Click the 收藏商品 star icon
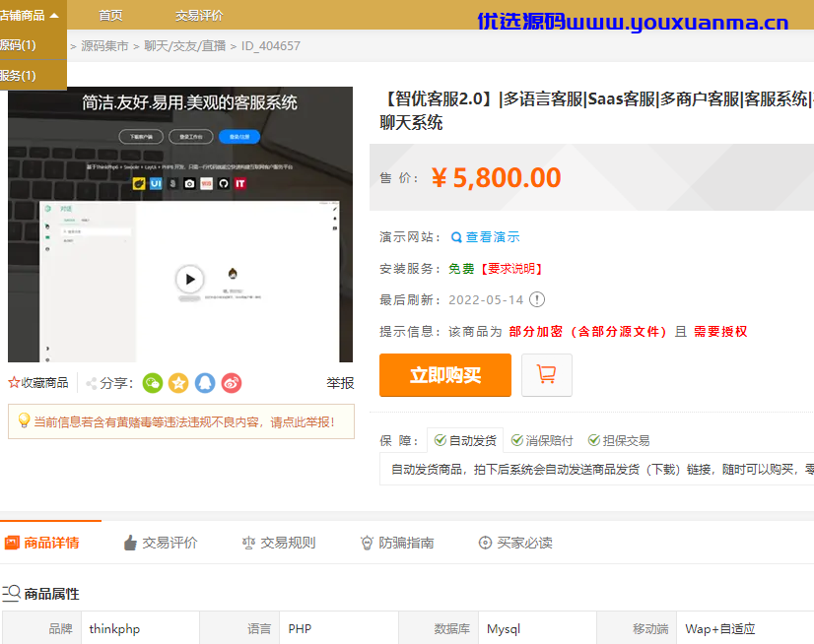 point(14,383)
